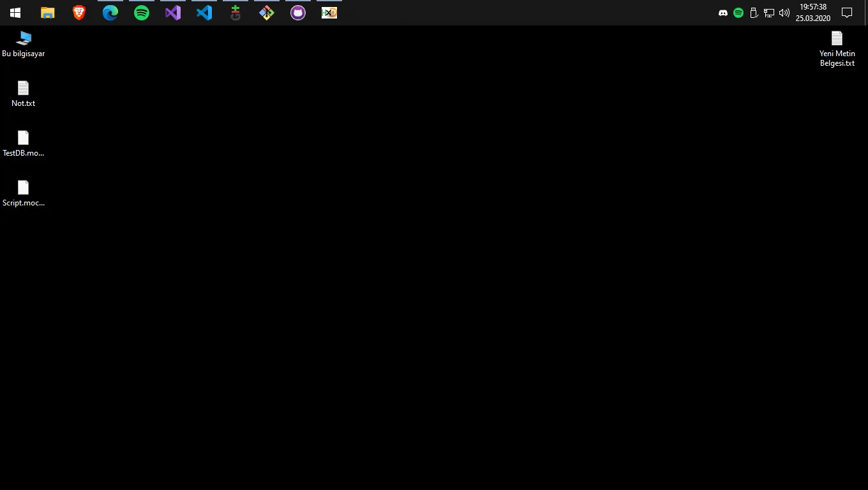Click the clock to view the calendar

[x=812, y=12]
